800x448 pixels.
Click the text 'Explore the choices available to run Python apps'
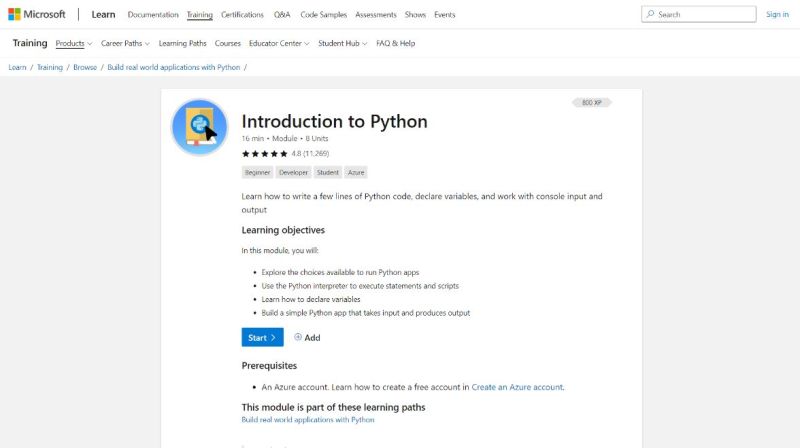click(x=340, y=272)
